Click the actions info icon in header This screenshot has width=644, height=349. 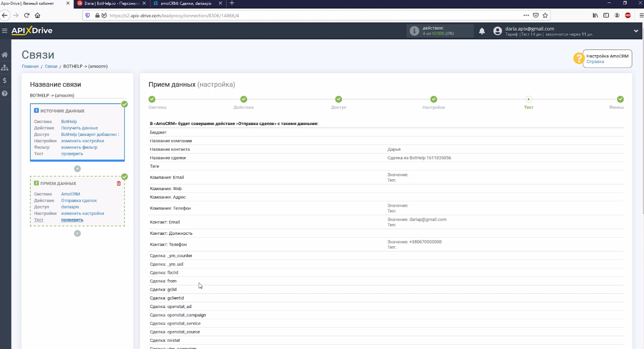click(414, 31)
